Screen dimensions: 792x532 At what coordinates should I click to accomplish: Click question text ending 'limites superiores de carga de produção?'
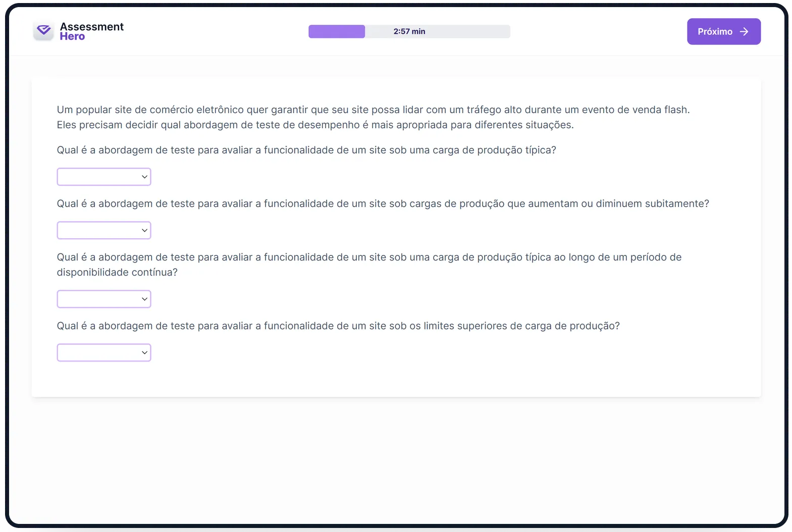click(338, 326)
